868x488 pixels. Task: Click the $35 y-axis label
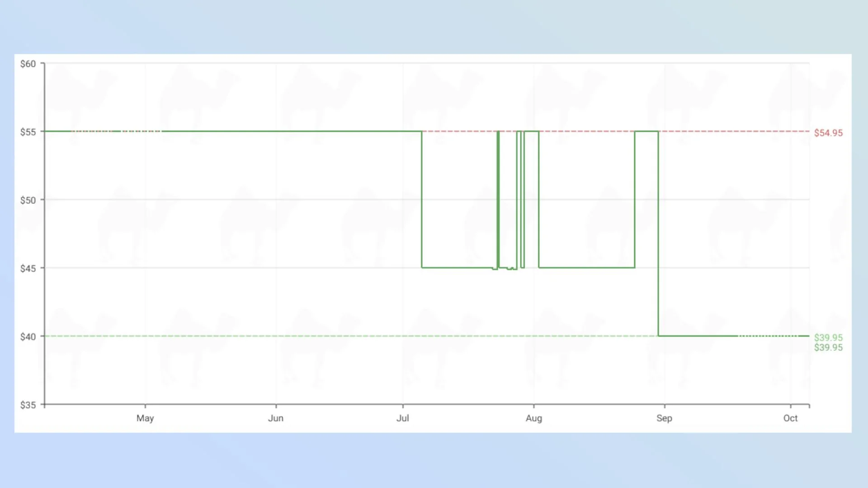(28, 405)
